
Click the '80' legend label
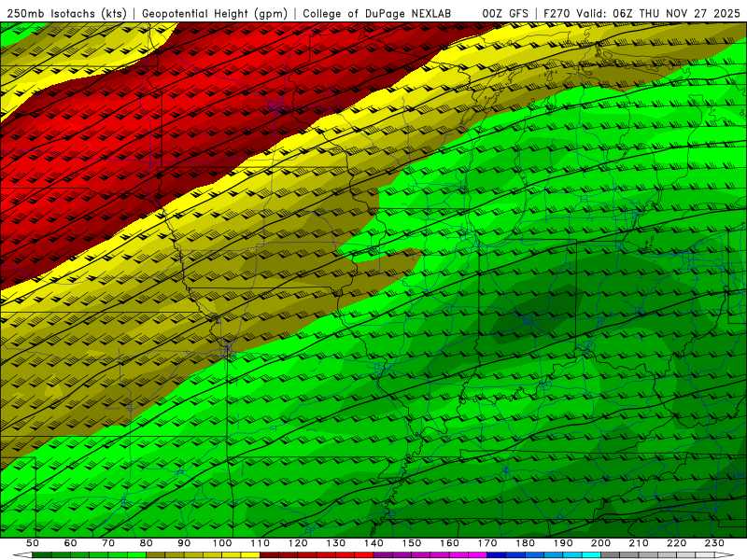pos(147,543)
